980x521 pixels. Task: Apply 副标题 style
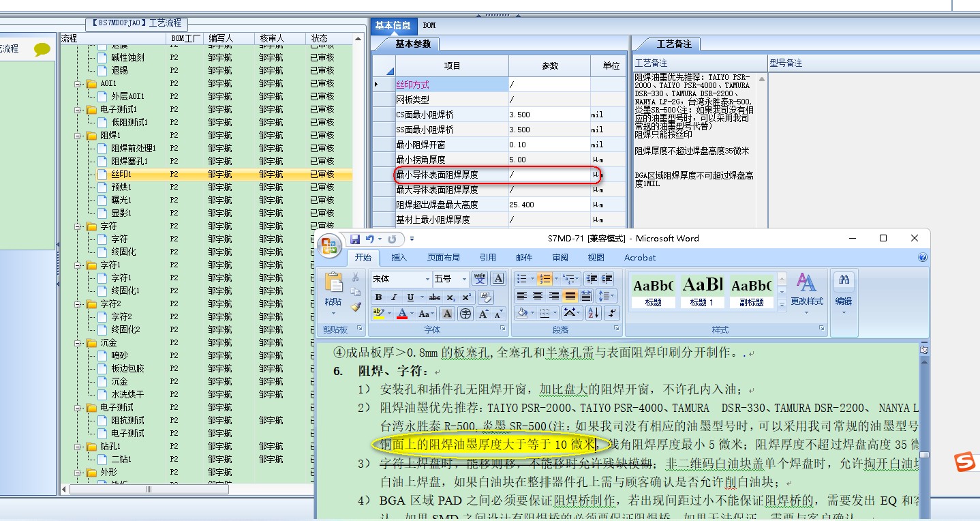[x=750, y=291]
